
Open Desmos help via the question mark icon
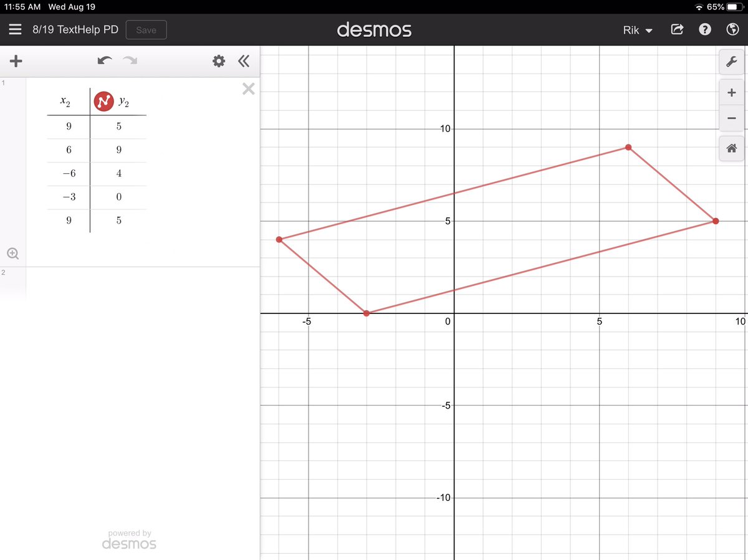[704, 29]
